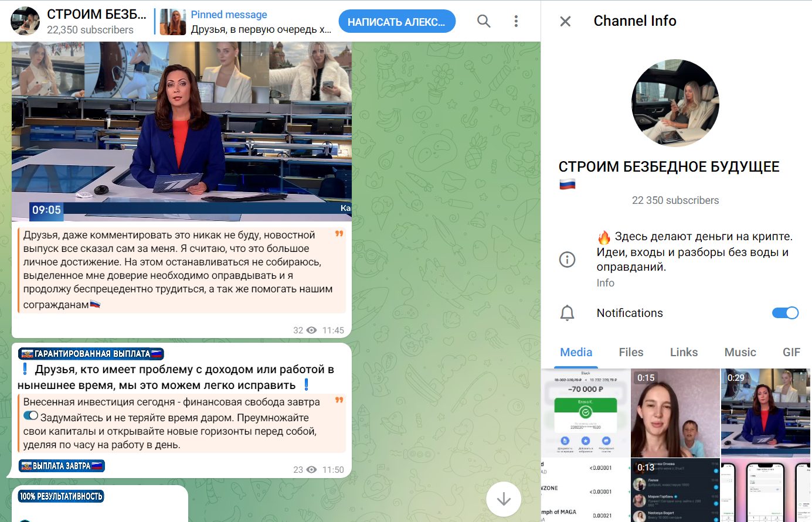Open the Links tab
Image resolution: width=812 pixels, height=522 pixels.
(x=684, y=352)
